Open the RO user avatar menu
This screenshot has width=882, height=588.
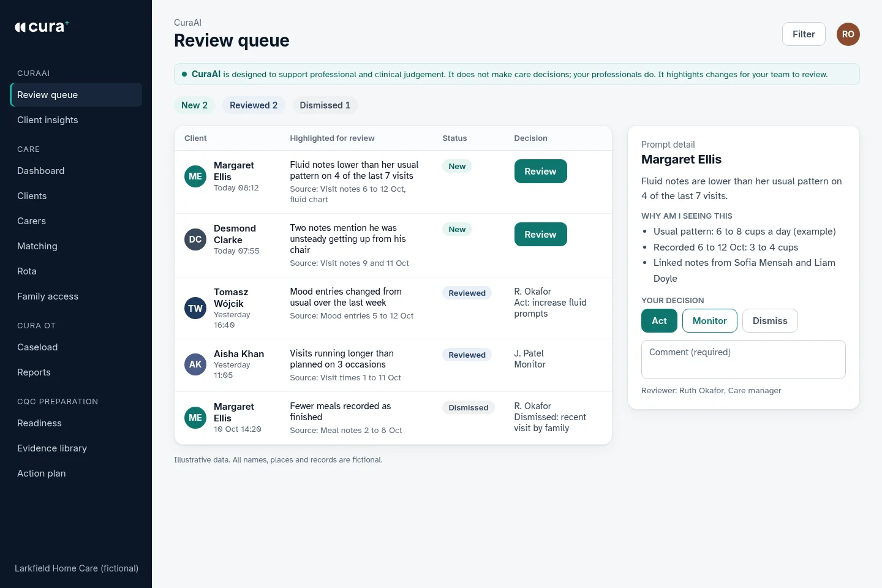pyautogui.click(x=848, y=34)
